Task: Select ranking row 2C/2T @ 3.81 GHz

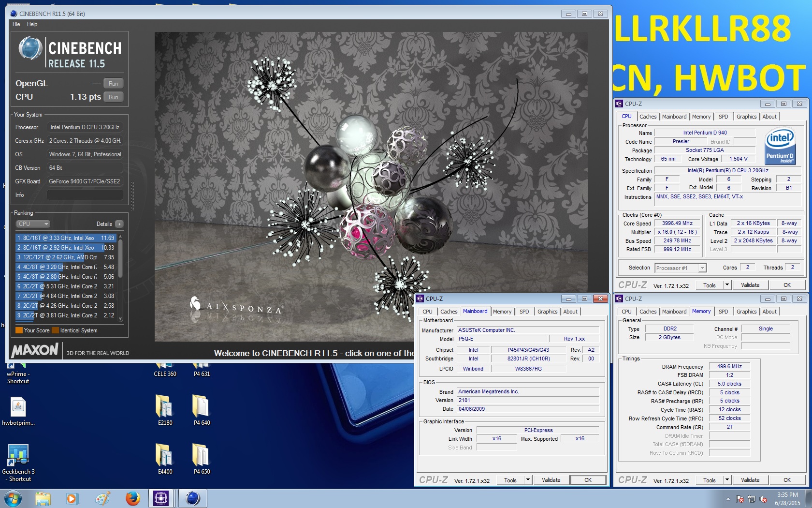Action: 66,315
